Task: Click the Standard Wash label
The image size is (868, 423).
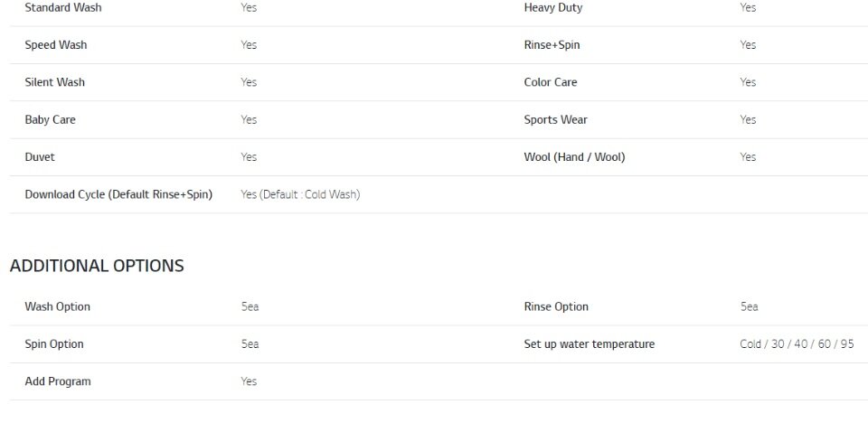Action: pyautogui.click(x=63, y=8)
